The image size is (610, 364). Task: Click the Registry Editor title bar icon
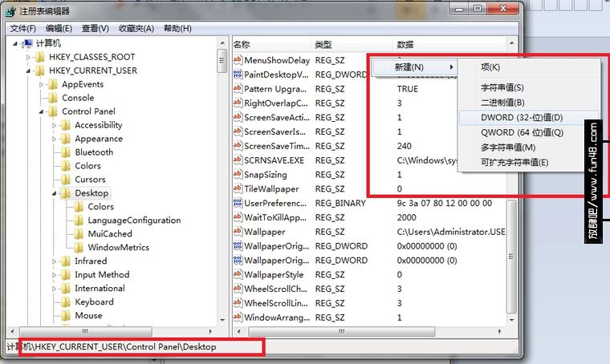10,12
